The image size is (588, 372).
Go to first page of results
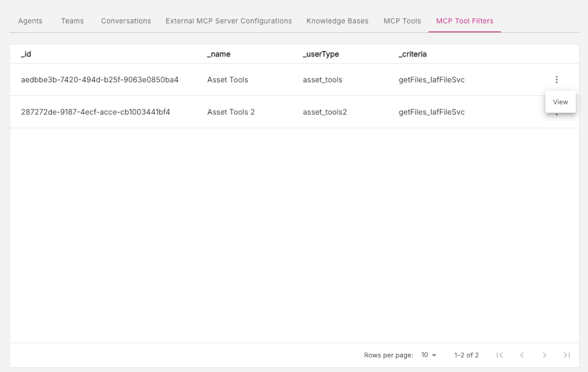tap(499, 355)
